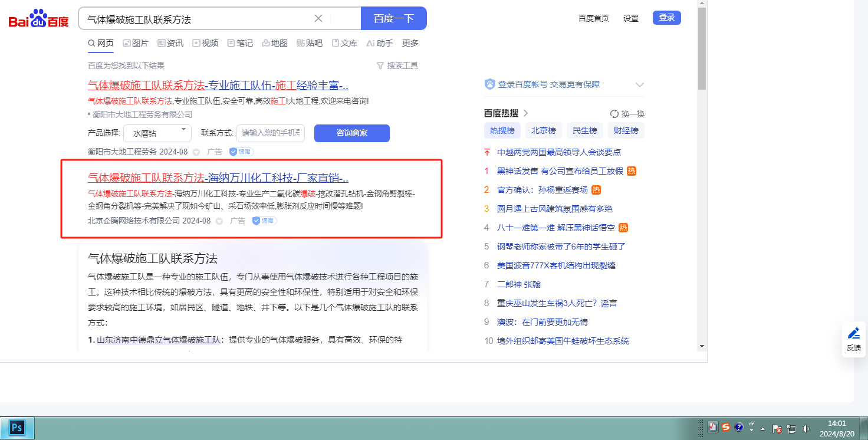Screen dimensions: 868x440
Task: Clear the search box with the X icon
Action: [318, 18]
